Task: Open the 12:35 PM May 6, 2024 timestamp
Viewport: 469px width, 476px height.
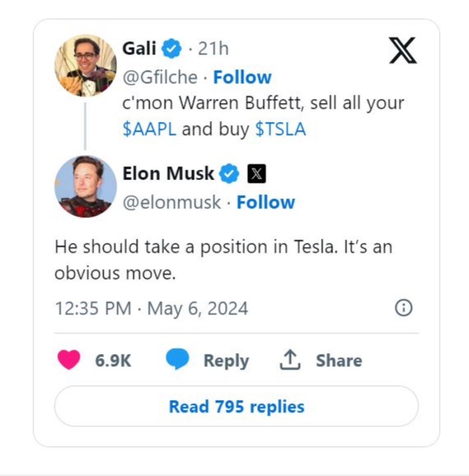Action: [151, 308]
